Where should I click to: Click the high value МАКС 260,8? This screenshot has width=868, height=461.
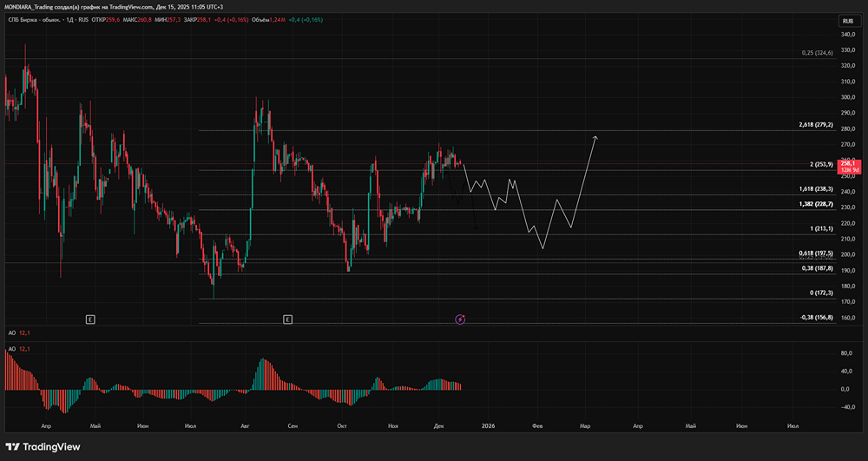tap(137, 20)
